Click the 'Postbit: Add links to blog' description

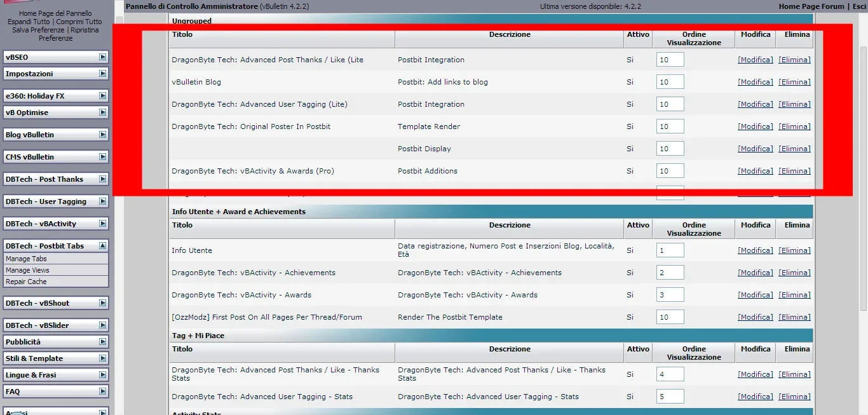coord(443,82)
